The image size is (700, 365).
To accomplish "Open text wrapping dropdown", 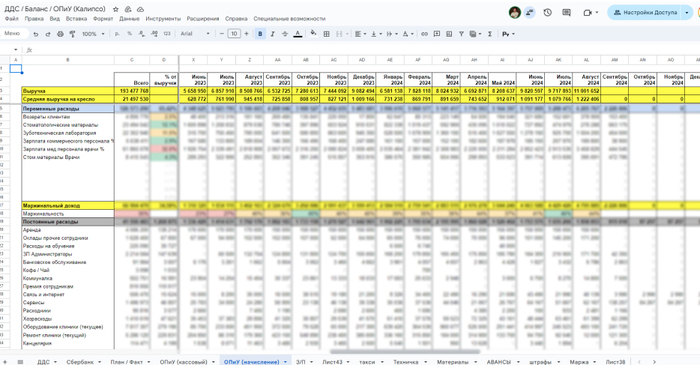I will coord(392,34).
